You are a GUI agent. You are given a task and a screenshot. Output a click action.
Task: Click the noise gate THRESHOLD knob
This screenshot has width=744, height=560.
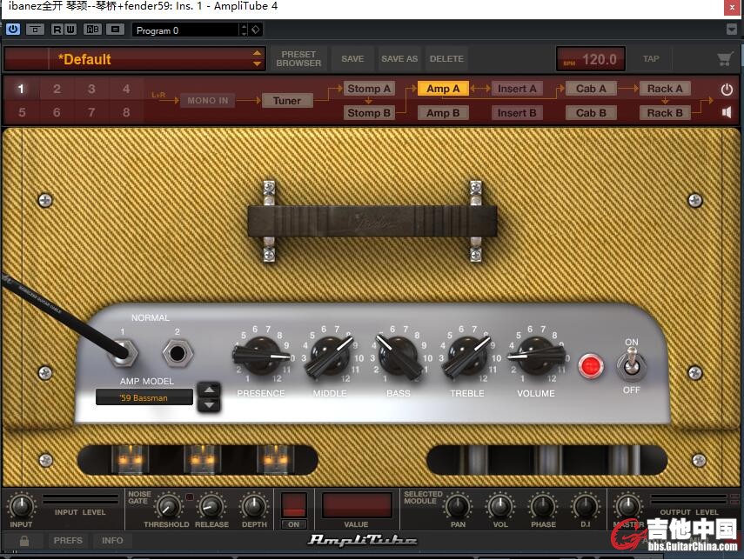point(168,506)
